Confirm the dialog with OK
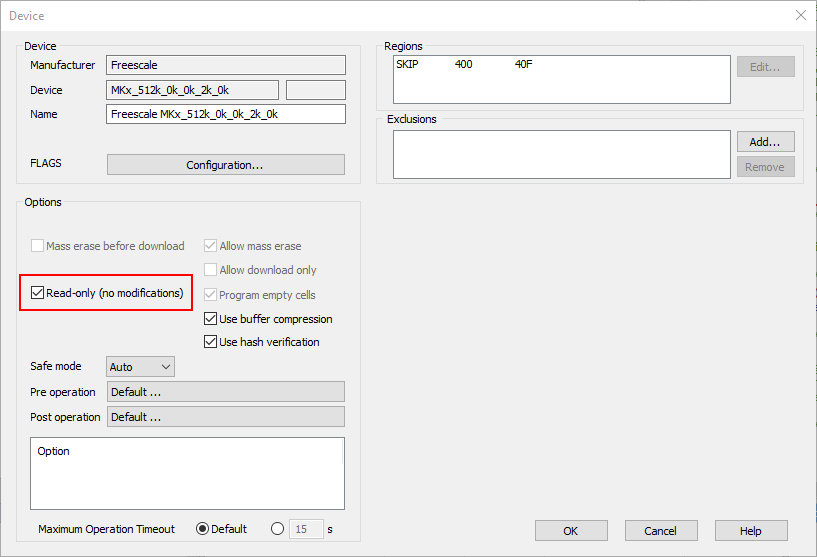Image resolution: width=817 pixels, height=557 pixels. tap(571, 531)
